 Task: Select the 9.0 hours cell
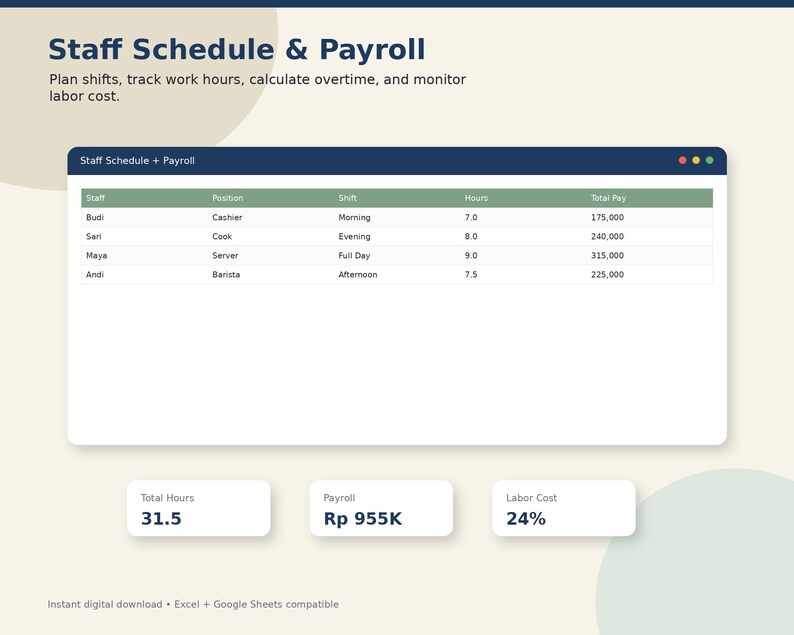(x=523, y=256)
